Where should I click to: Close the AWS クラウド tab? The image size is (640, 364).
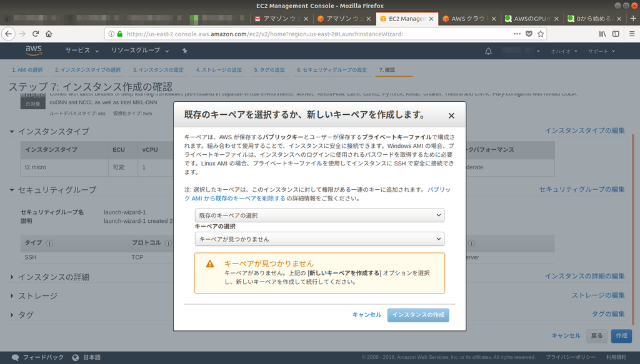click(x=494, y=19)
